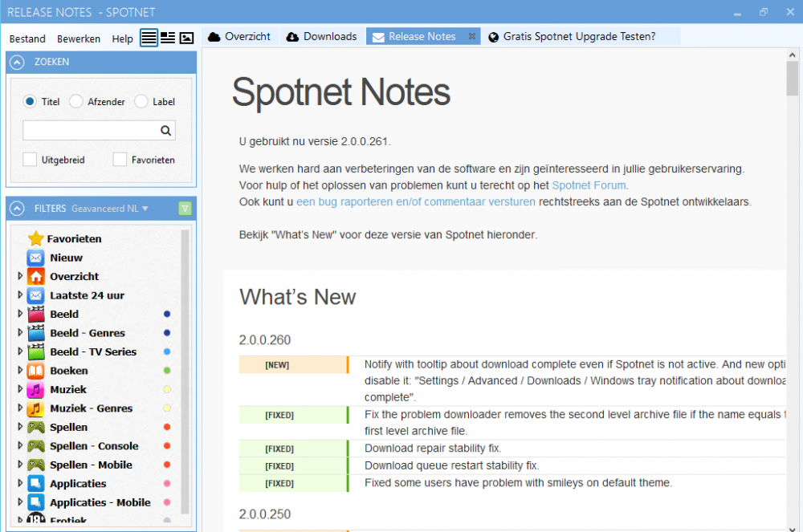Select the image preview view icon
This screenshot has width=803, height=532.
coord(187,37)
